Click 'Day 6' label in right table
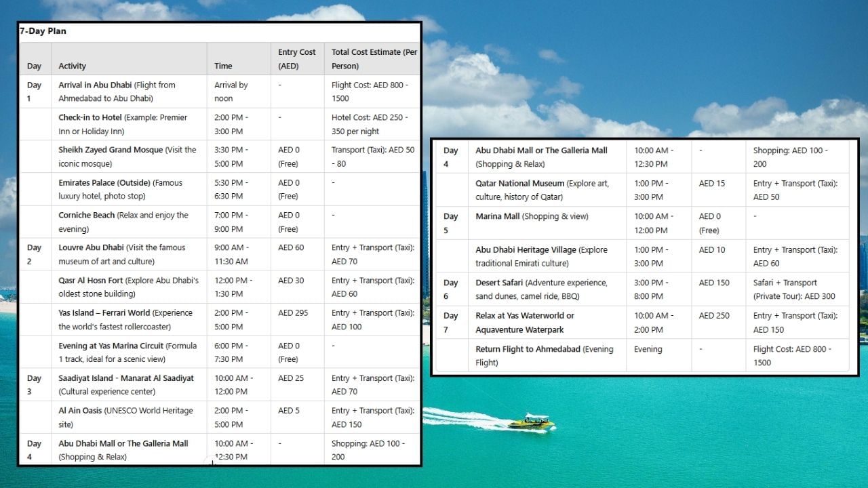Screen dimensions: 868x488 (451, 289)
